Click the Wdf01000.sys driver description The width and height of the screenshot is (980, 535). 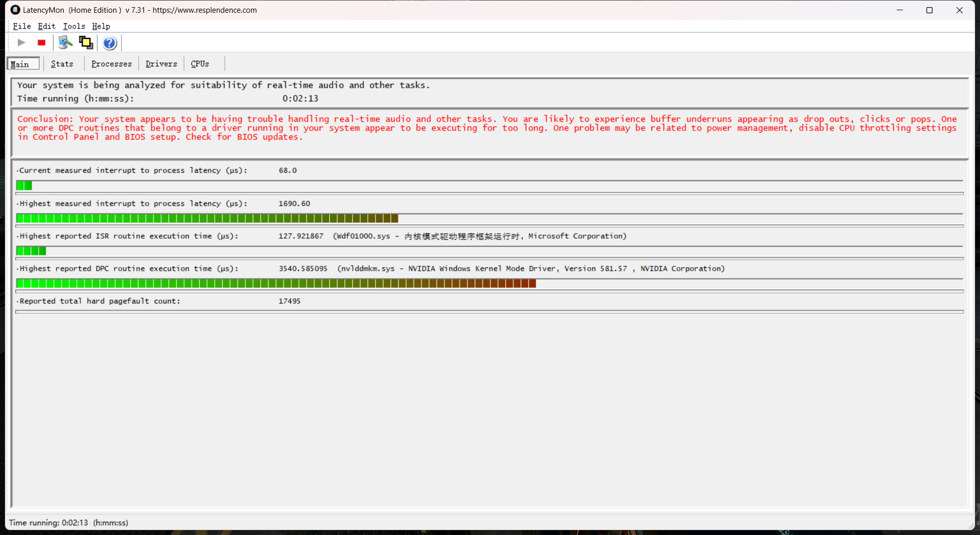(x=480, y=236)
